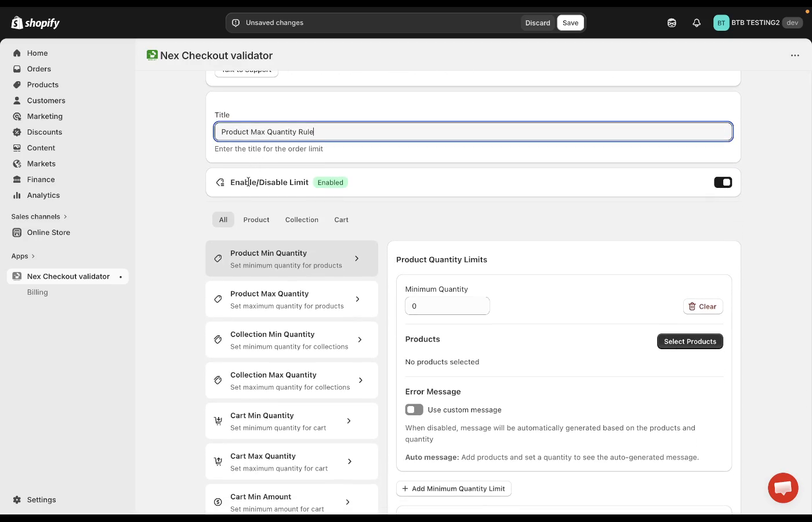This screenshot has width=812, height=522.
Task: Open the Sidekick assistant icon in top bar
Action: (x=672, y=23)
